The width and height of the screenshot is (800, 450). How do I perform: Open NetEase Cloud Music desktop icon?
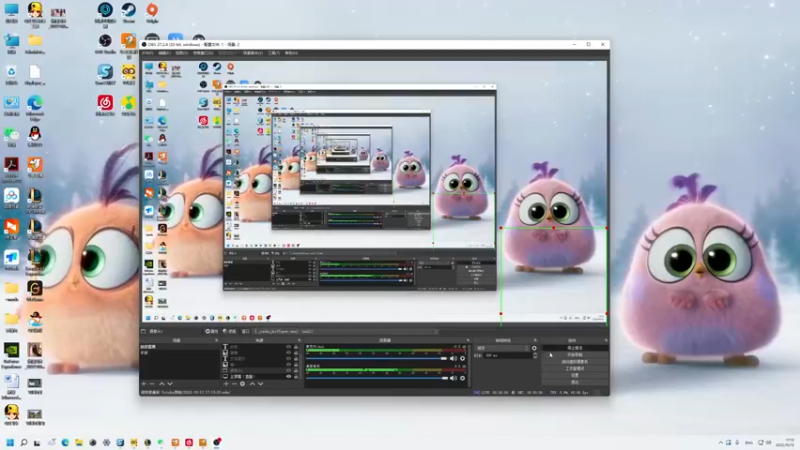pos(105,105)
